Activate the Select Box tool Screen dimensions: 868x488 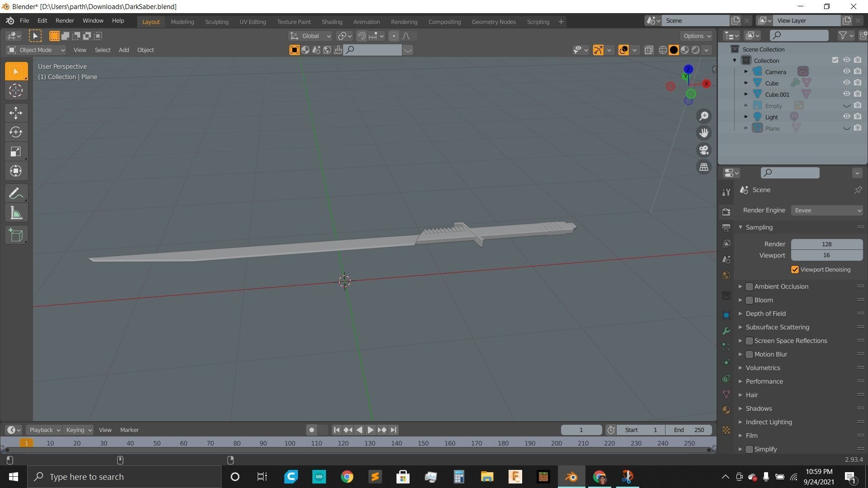coord(16,71)
